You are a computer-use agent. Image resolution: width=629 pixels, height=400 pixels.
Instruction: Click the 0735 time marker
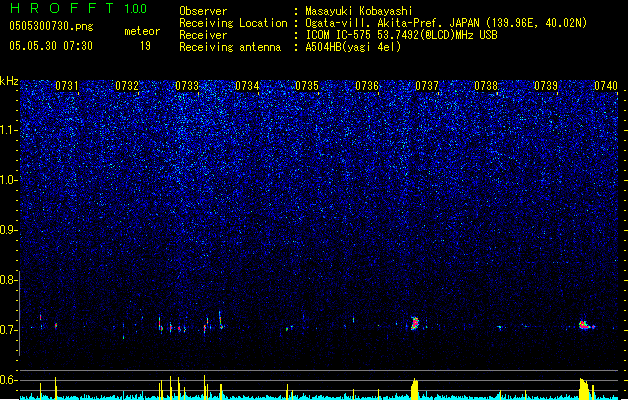click(x=307, y=86)
